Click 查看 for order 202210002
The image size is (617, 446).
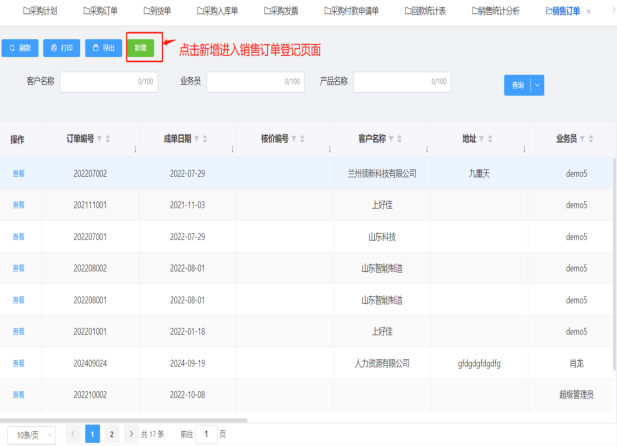tap(18, 394)
